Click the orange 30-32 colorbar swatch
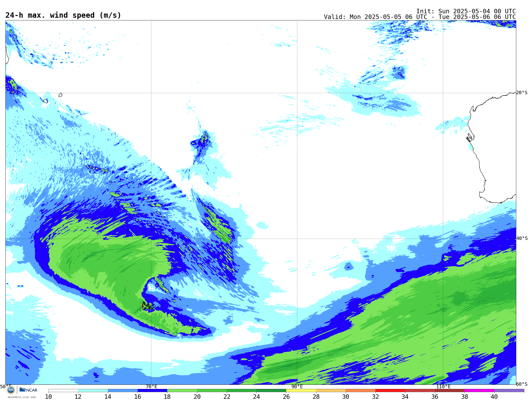532x400 pixels. coord(360,391)
